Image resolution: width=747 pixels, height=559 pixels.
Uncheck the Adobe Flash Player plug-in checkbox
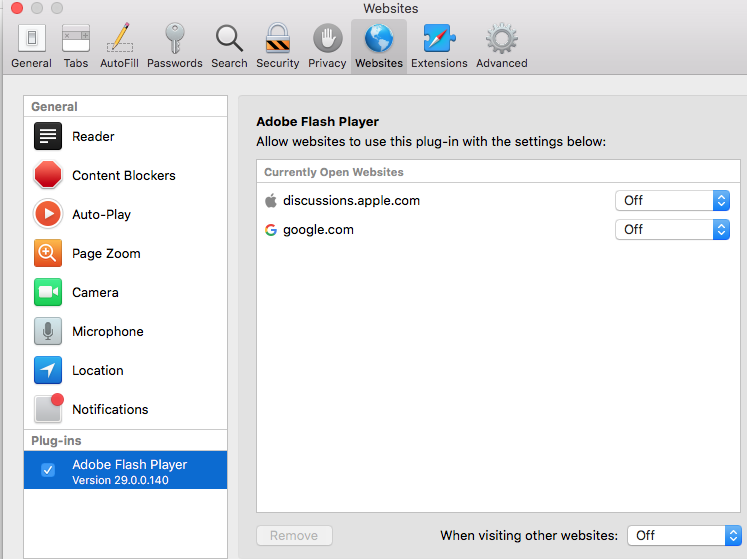click(x=48, y=470)
